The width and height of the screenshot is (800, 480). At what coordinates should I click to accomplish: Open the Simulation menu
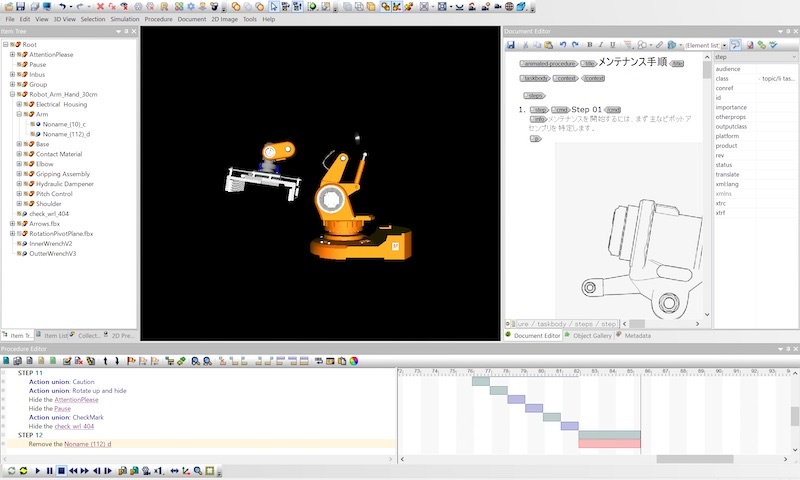pyautogui.click(x=125, y=19)
